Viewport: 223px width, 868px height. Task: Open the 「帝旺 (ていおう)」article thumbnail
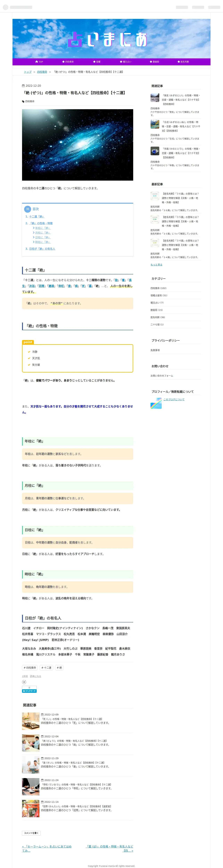[31, 787]
